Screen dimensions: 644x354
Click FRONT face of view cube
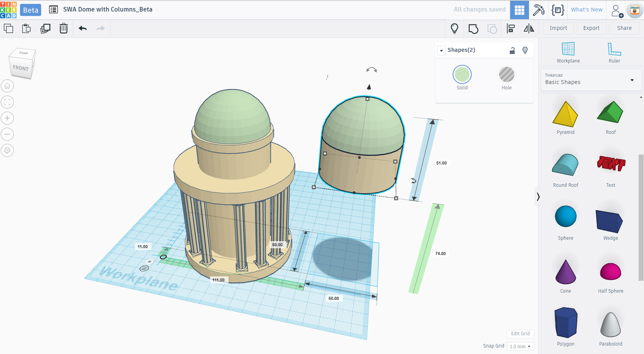(21, 68)
